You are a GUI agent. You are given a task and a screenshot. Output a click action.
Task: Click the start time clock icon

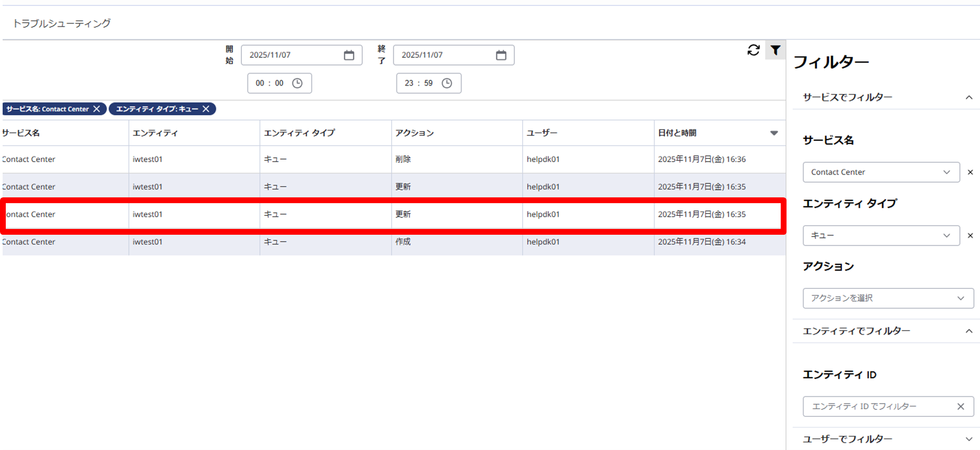click(x=297, y=83)
